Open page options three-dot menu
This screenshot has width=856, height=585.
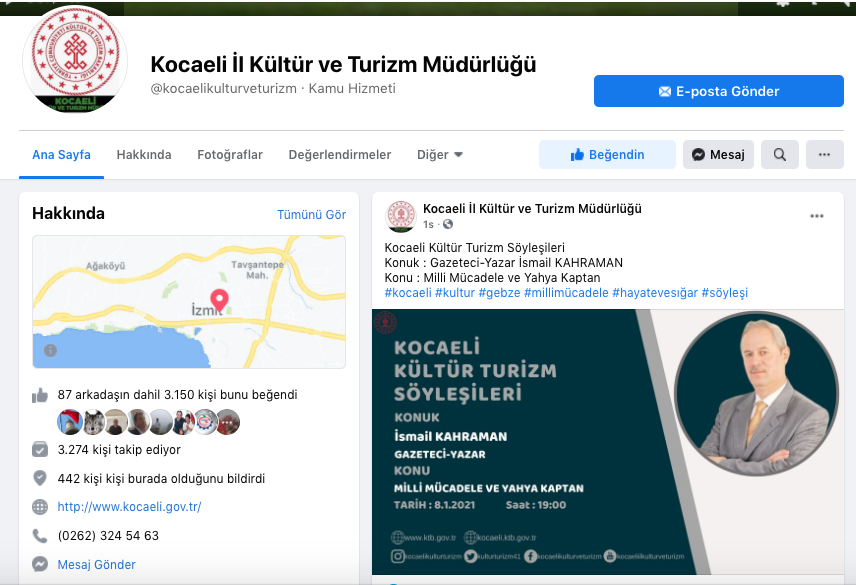point(824,155)
